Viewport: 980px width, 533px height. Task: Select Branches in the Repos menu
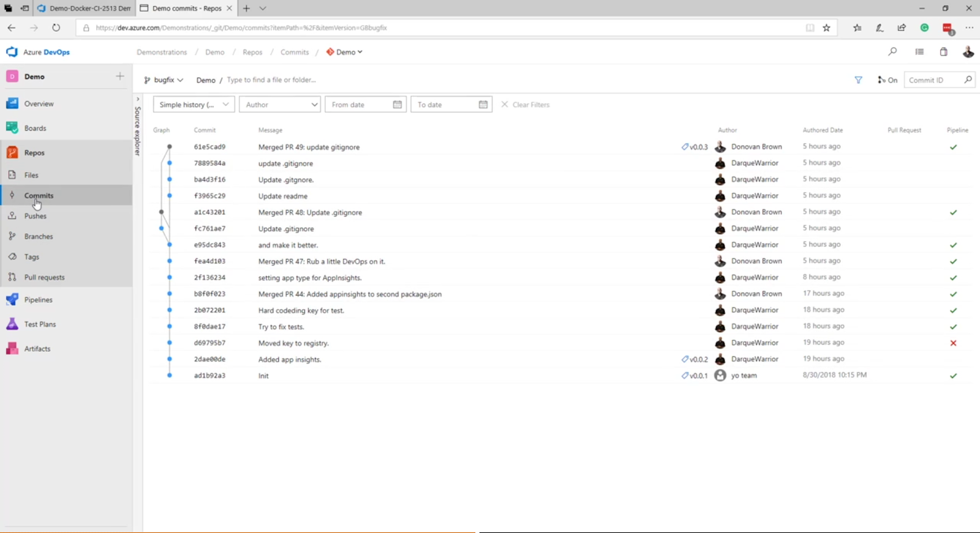(66, 236)
